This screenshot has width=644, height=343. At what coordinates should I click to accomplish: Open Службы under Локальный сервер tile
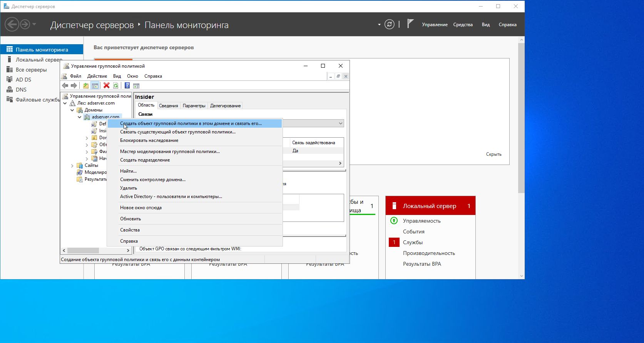pos(413,242)
